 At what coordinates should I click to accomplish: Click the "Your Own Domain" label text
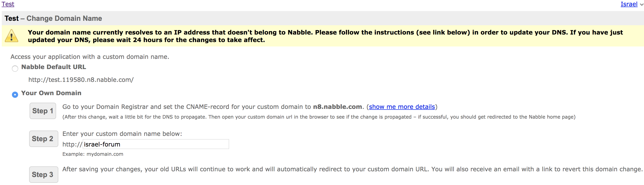coord(51,93)
